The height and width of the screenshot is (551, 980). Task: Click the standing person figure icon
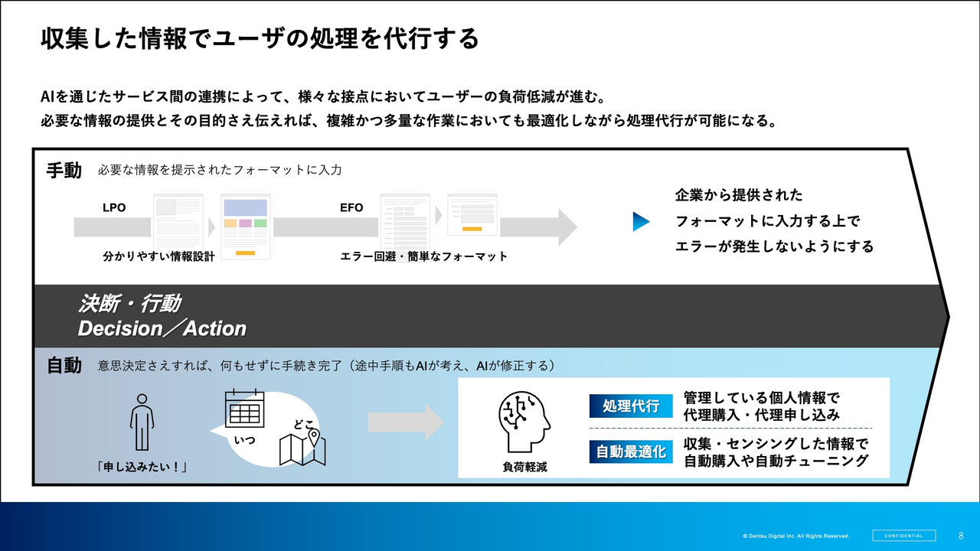tap(142, 421)
